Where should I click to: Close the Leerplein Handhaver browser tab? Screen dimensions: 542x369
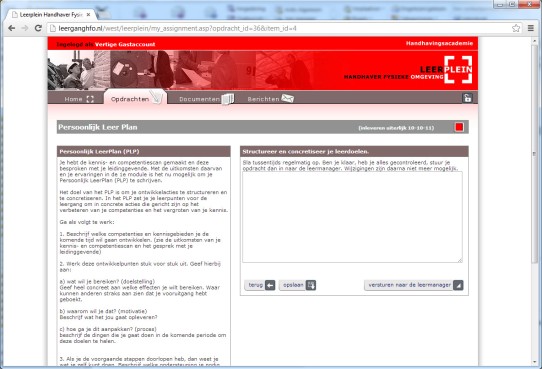88,15
